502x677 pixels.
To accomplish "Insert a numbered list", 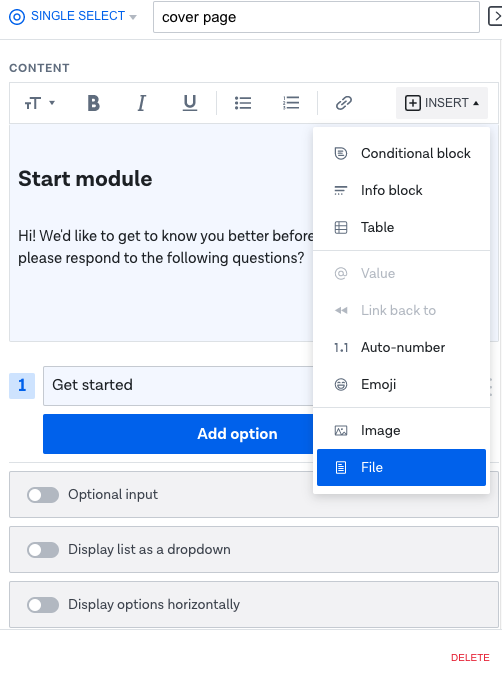I will tap(291, 103).
